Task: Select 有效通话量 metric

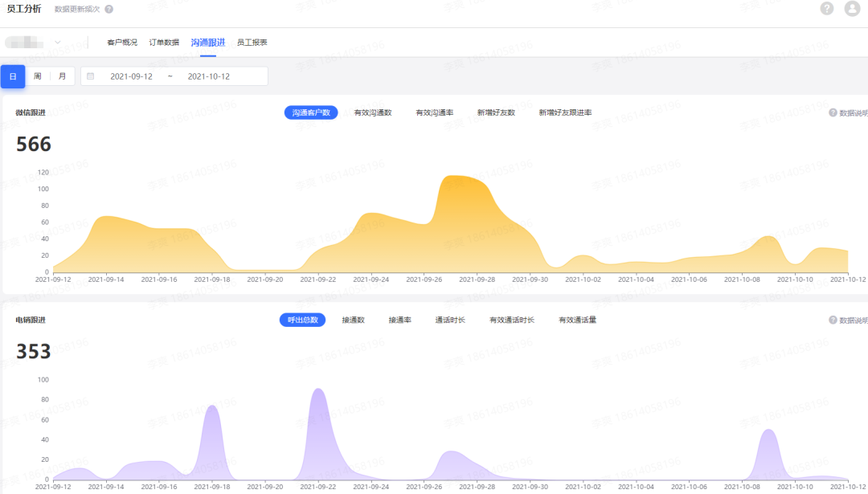Action: coord(577,320)
